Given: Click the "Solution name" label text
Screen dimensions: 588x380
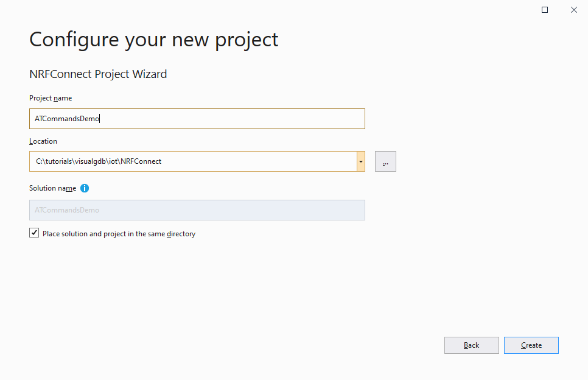Looking at the screenshot, I should 52,188.
